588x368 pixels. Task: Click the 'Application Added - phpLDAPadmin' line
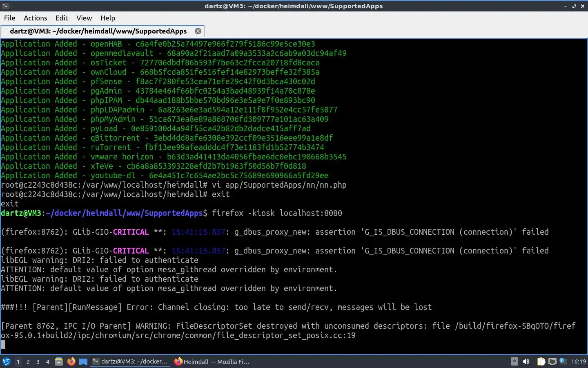(x=169, y=110)
